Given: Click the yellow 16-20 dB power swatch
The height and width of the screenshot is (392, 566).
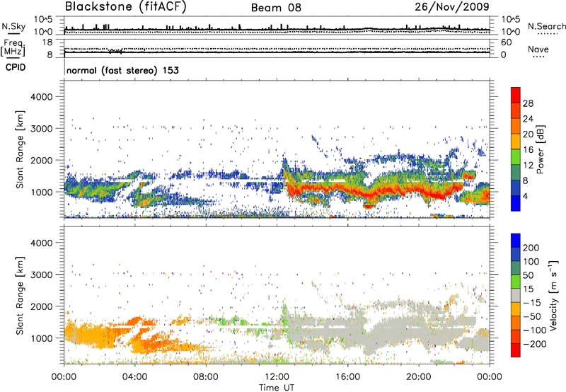Looking at the screenshot, I should pos(516,142).
